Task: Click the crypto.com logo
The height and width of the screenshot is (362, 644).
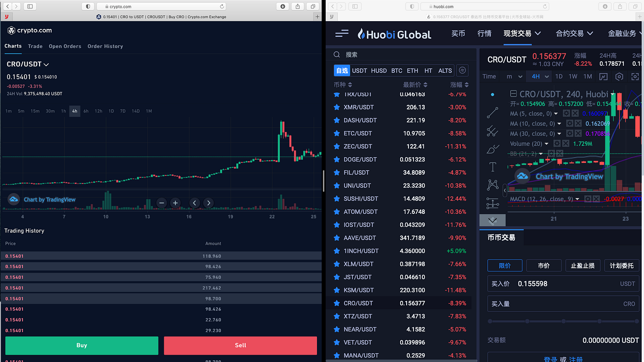Action: (29, 30)
